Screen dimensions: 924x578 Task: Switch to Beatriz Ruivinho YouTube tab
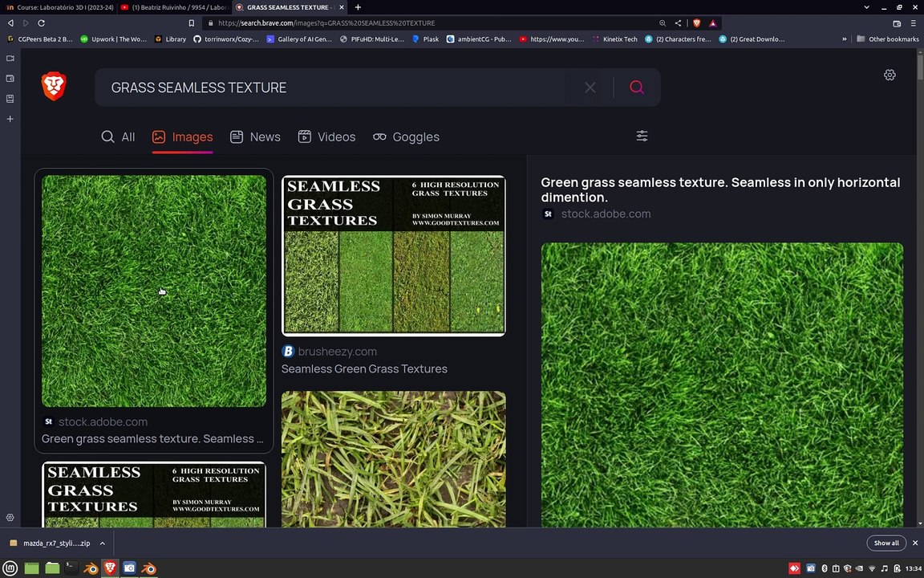pos(174,7)
